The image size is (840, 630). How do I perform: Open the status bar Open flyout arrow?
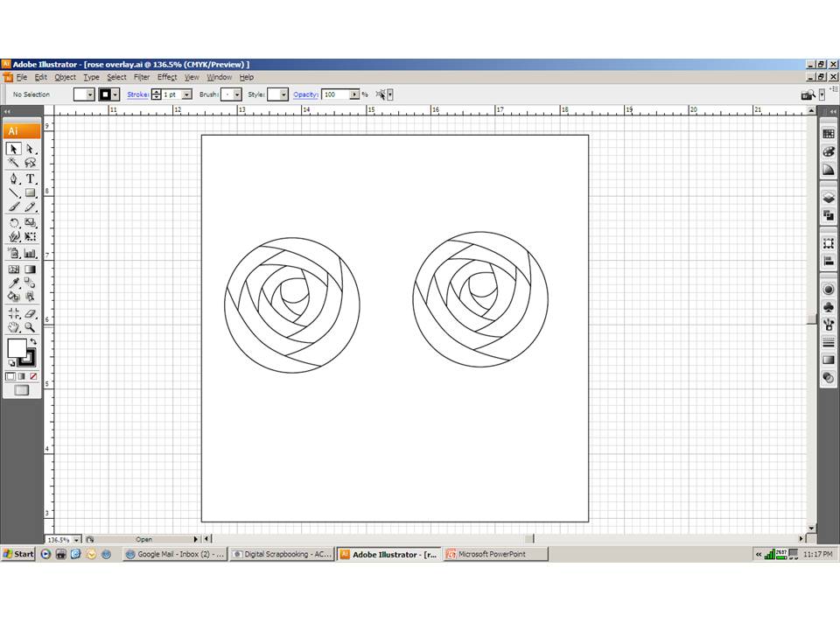195,539
